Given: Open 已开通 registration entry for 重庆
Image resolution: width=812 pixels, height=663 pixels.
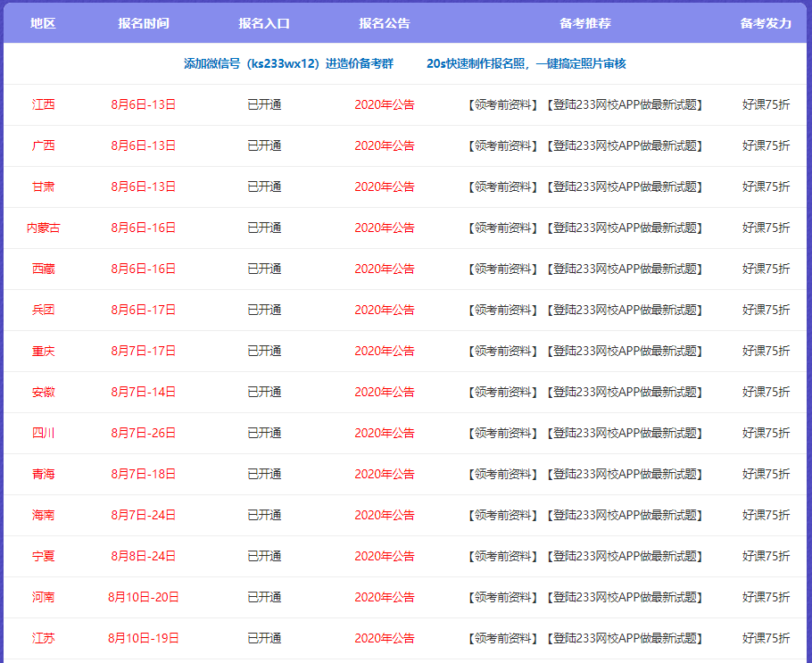Looking at the screenshot, I should pyautogui.click(x=264, y=351).
